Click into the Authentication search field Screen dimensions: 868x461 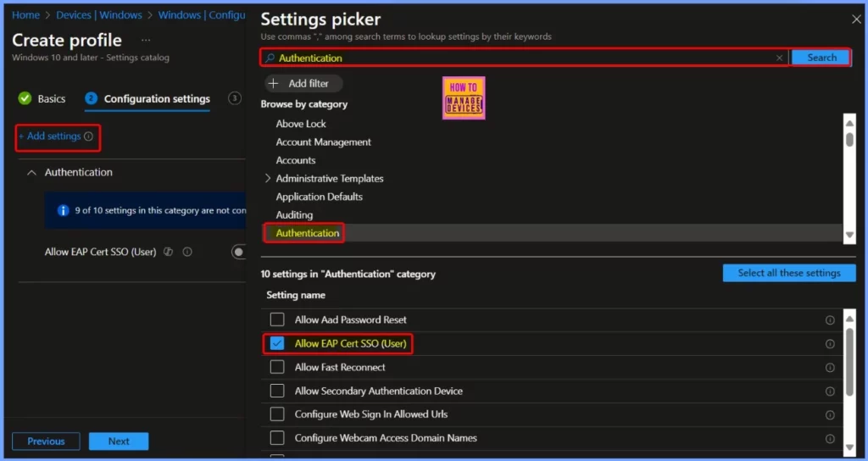[524, 58]
